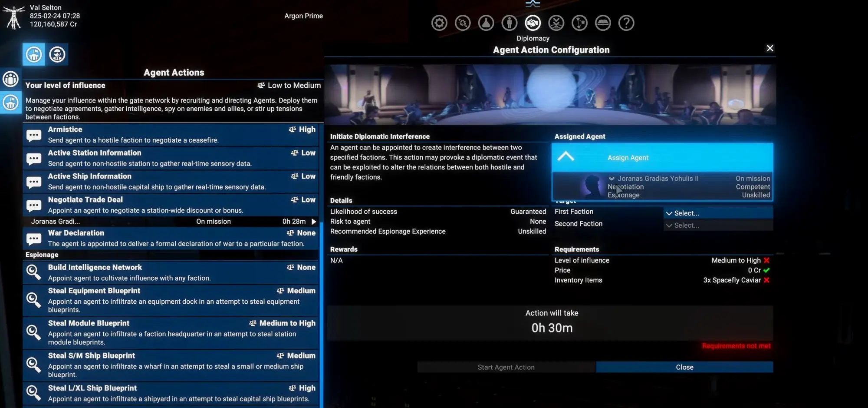Select the Diplomacy handshake icon

pos(533,23)
